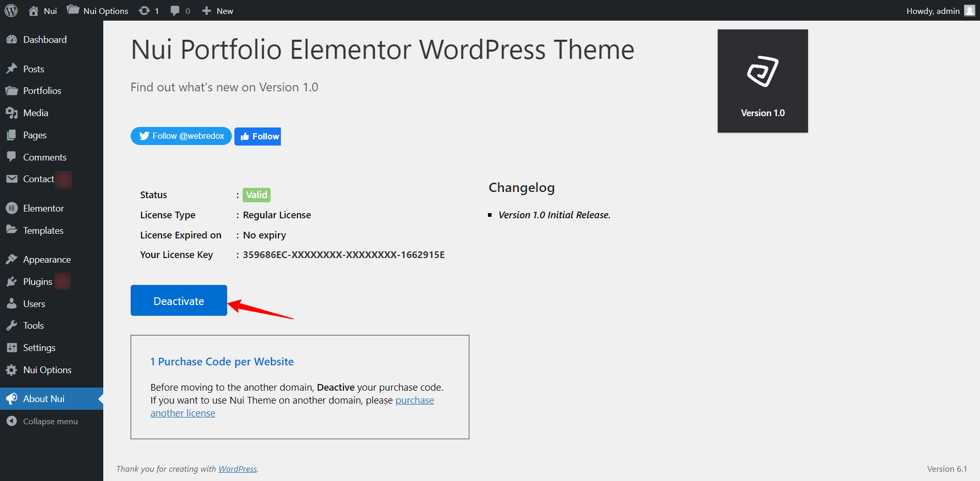980x481 pixels.
Task: Open the Tools menu label
Action: coord(34,326)
